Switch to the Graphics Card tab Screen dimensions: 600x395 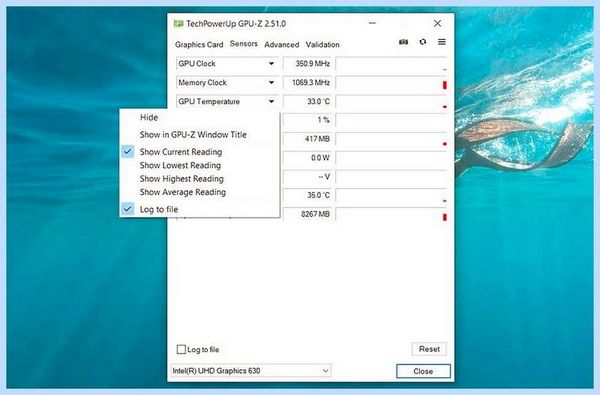(199, 44)
